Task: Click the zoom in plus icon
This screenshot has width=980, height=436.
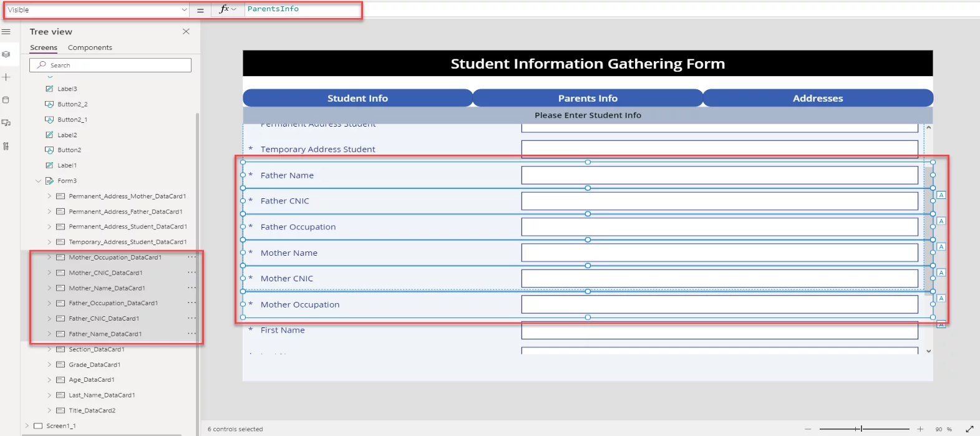Action: 920,429
